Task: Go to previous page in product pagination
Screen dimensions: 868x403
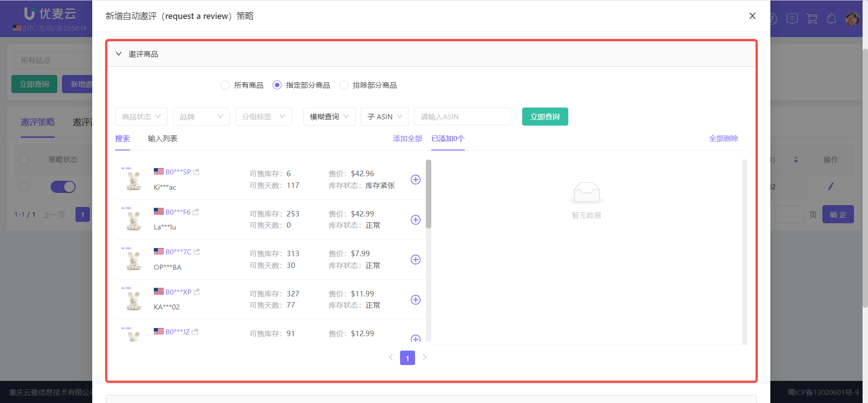Action: coord(391,357)
